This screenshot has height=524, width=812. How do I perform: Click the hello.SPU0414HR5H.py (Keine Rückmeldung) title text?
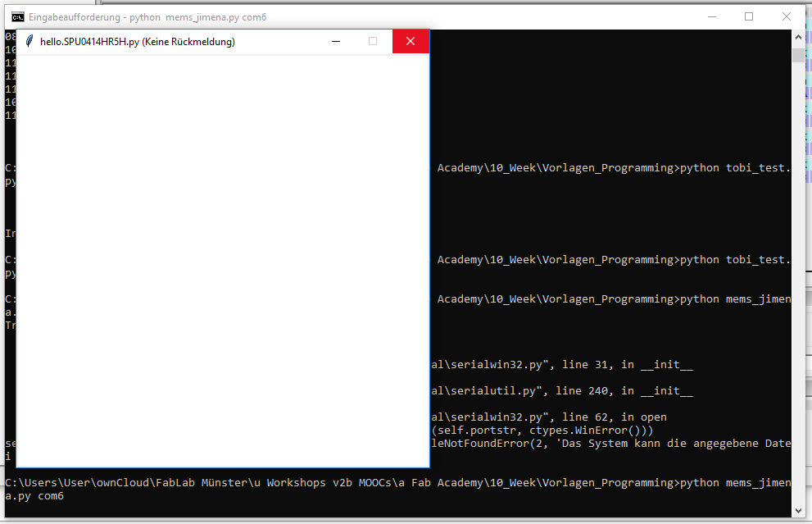tap(137, 42)
